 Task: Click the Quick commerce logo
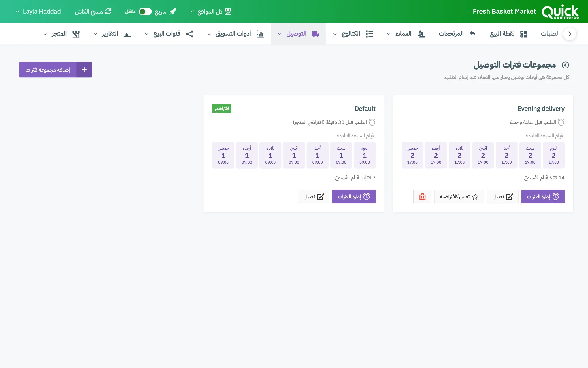[560, 12]
